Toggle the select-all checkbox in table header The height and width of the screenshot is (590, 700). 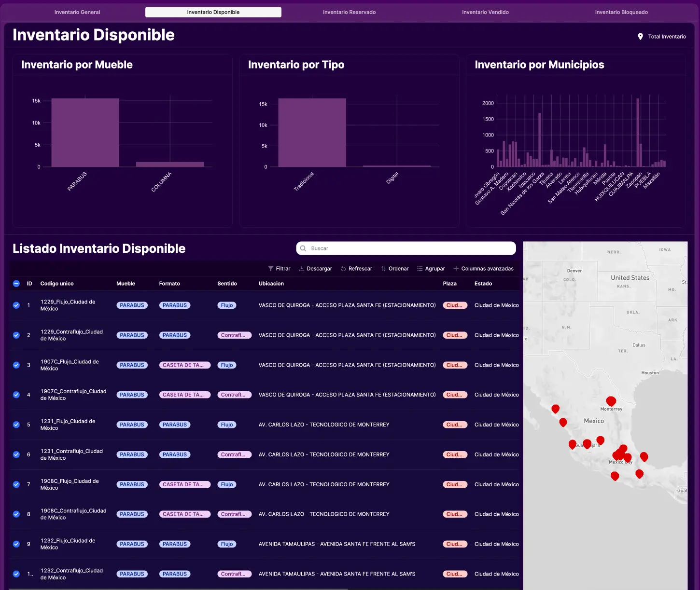pos(16,284)
